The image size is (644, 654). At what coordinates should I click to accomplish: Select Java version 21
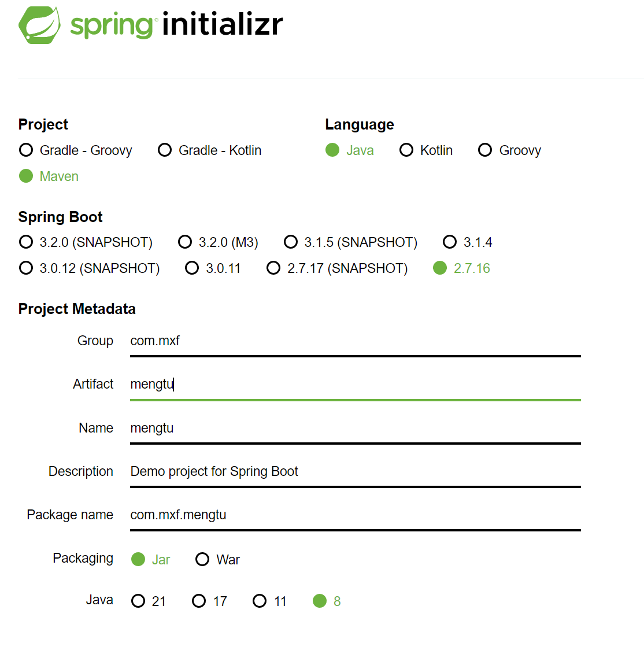point(149,601)
